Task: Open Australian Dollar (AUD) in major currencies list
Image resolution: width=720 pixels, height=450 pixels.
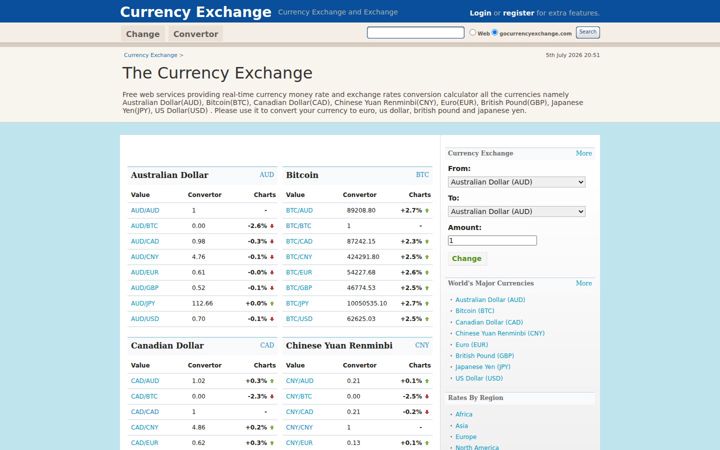Action: point(490,300)
